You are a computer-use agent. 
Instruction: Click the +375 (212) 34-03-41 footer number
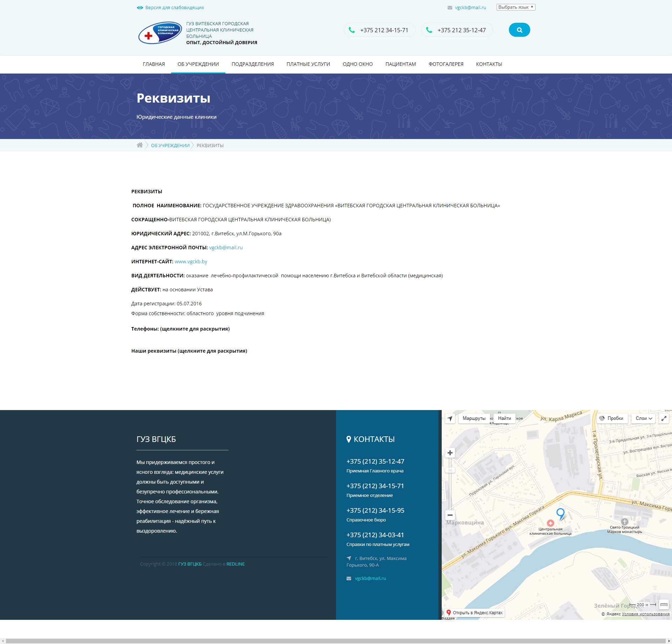coord(375,535)
